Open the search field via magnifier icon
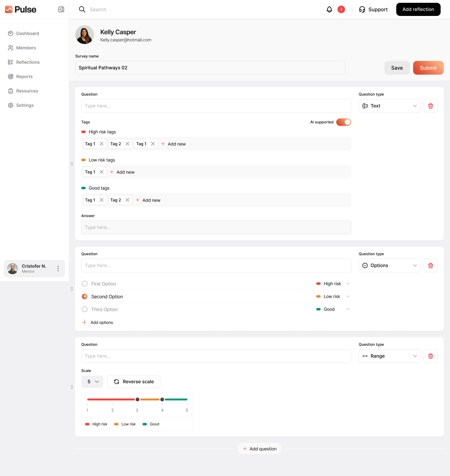The image size is (450, 476). pyautogui.click(x=82, y=9)
